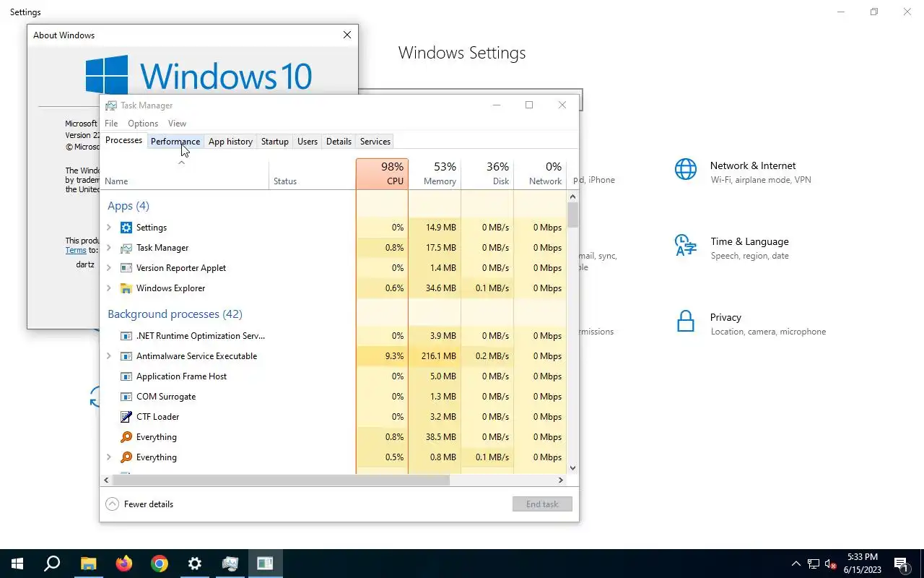Screen dimensions: 924x578
Task: Sort processes by Name column
Action: click(x=184, y=174)
